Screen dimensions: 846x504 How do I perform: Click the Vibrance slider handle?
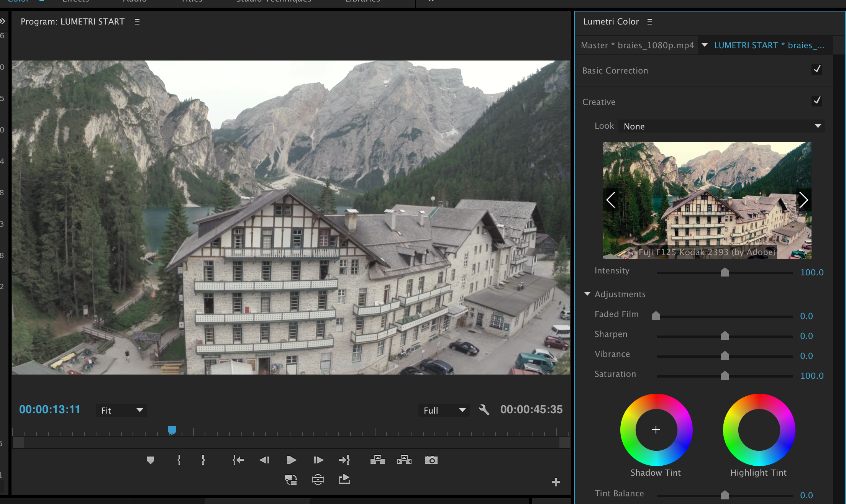pyautogui.click(x=725, y=356)
